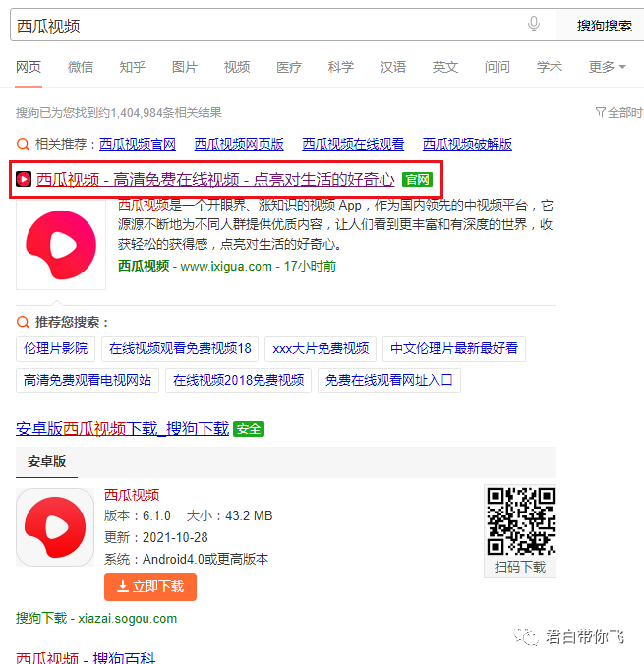644x664 pixels.
Task: Open related link 西瓜视频在线观看
Action: pos(353,144)
